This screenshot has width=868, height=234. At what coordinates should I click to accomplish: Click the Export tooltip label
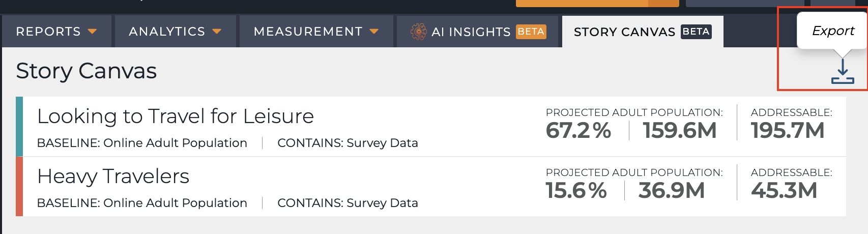[x=833, y=31]
